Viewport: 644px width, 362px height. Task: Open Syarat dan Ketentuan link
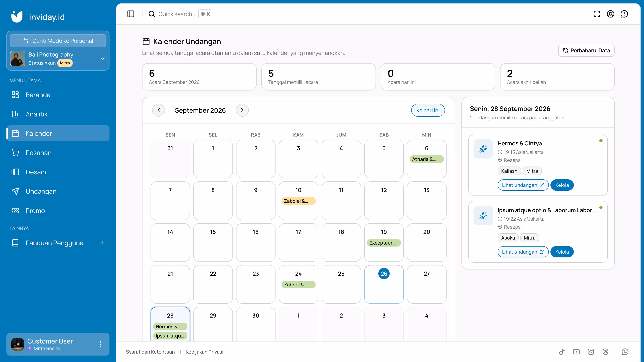click(150, 352)
